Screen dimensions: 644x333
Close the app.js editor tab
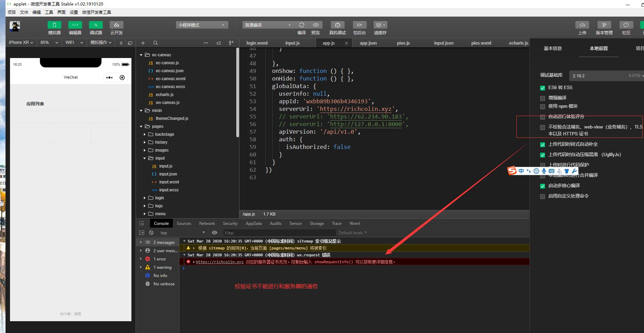[x=346, y=43]
